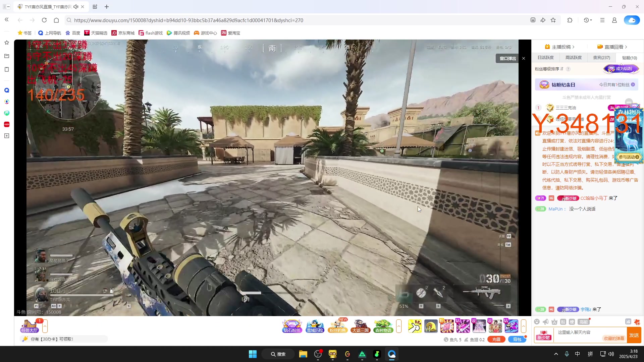Show hidden system tray icons chevron

click(x=556, y=354)
